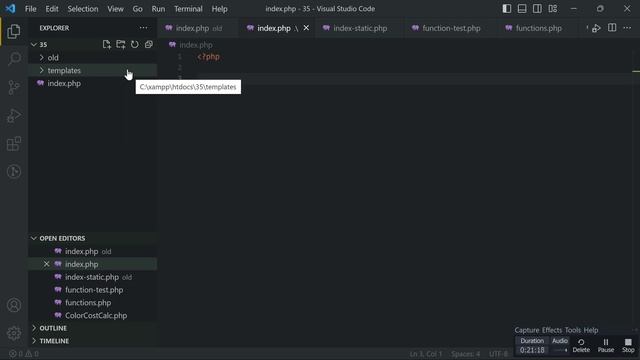Toggle the bottom panel layout icon

tap(522, 9)
